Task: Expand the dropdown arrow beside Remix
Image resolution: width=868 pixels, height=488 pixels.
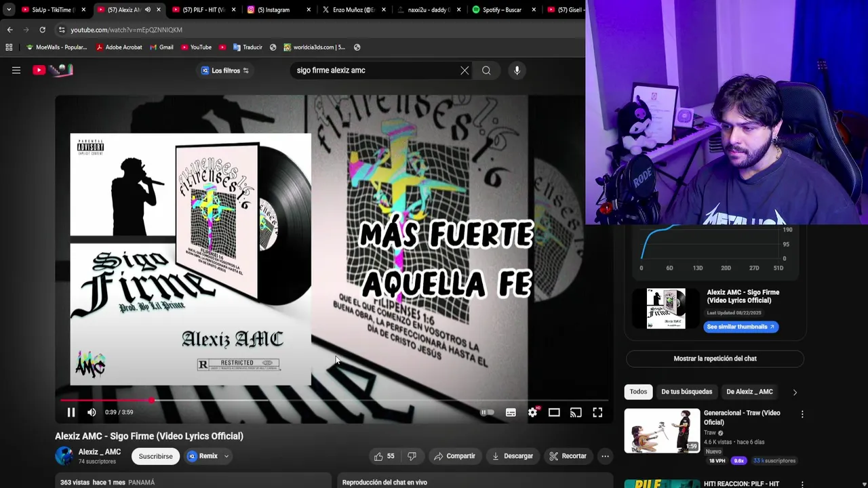Action: 226,456
